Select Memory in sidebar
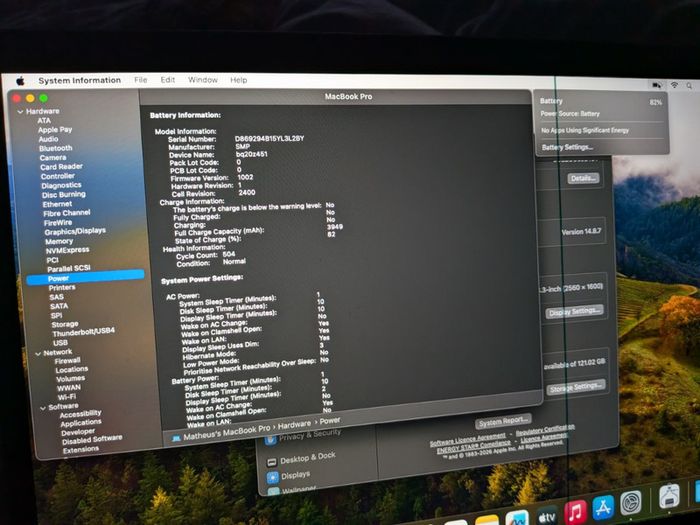The height and width of the screenshot is (525, 700). 58,241
